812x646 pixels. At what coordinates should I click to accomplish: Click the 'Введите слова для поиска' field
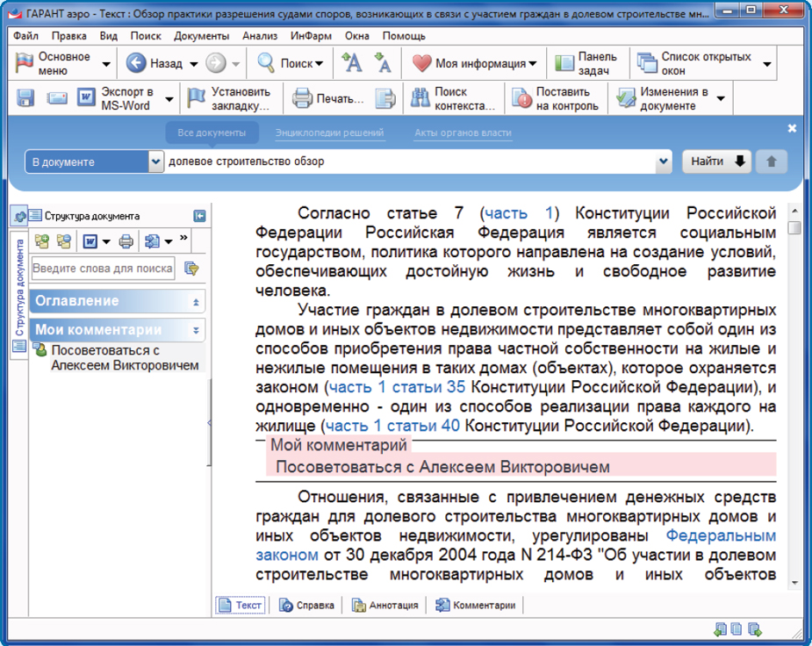tap(104, 269)
